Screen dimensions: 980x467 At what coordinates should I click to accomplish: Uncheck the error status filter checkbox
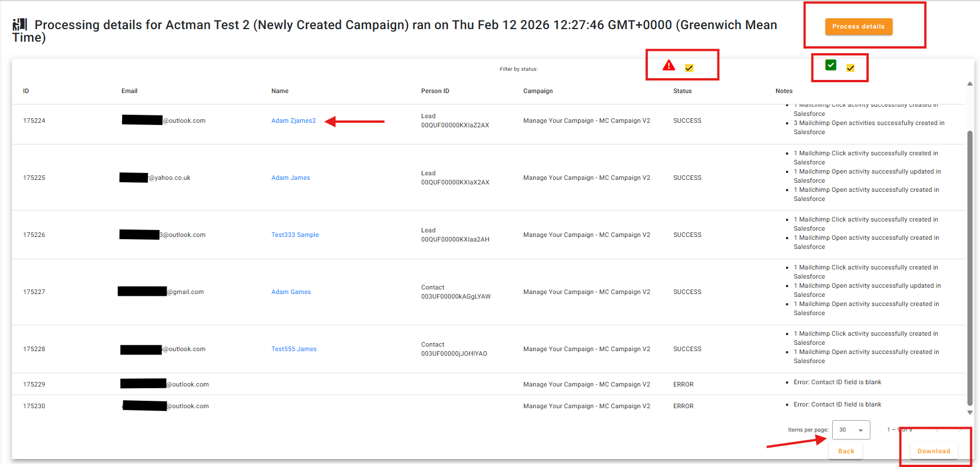[x=689, y=68]
